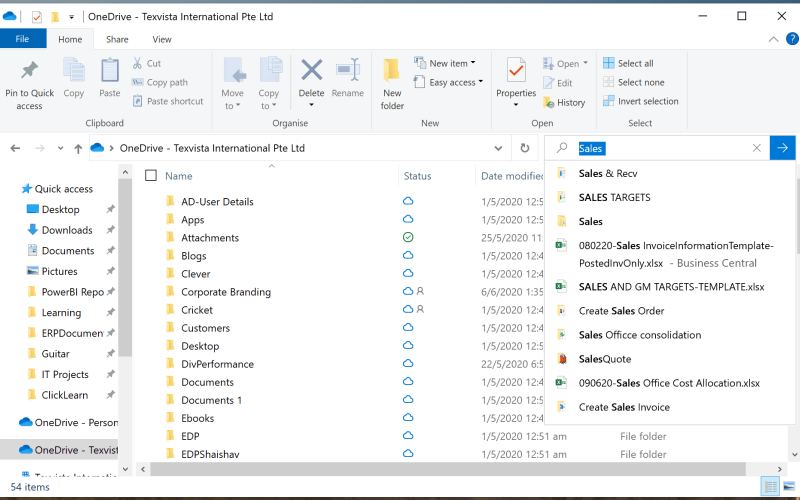Click the horizontal scrollbar in file list

click(x=448, y=469)
